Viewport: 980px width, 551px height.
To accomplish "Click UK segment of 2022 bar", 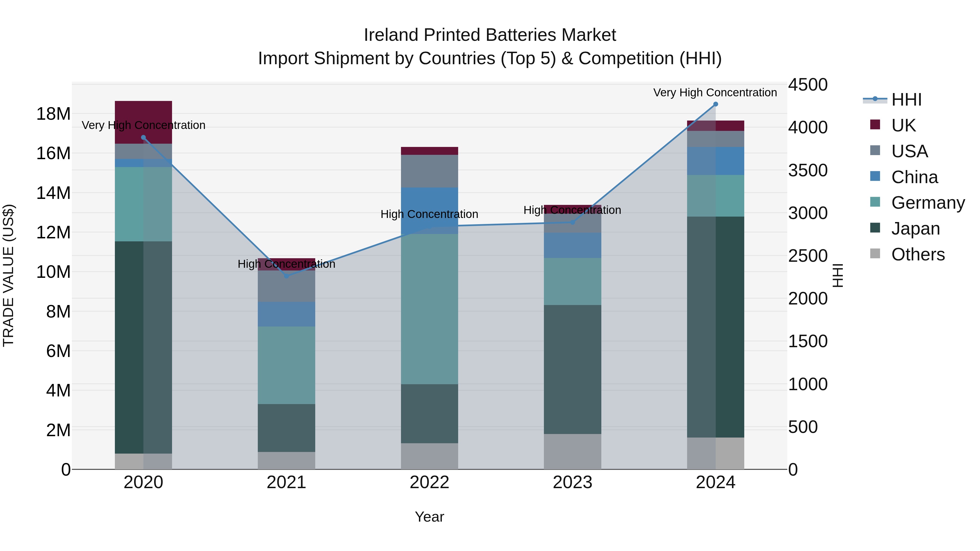I will click(x=430, y=151).
